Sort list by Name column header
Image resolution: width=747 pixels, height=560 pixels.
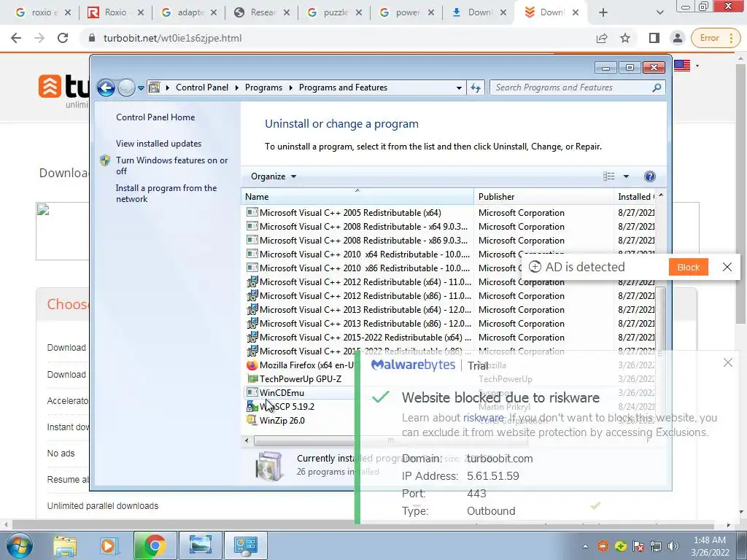[x=357, y=196]
